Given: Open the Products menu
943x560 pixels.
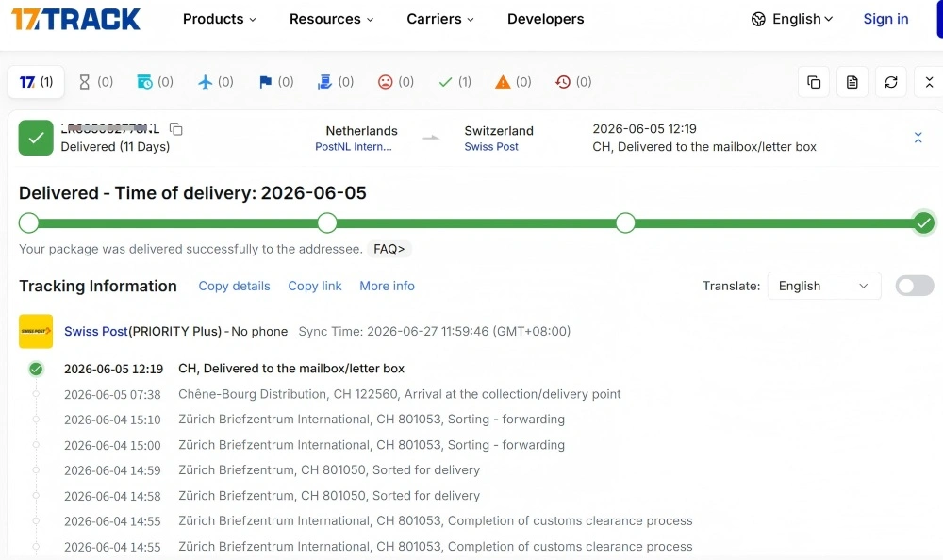Looking at the screenshot, I should [x=220, y=19].
